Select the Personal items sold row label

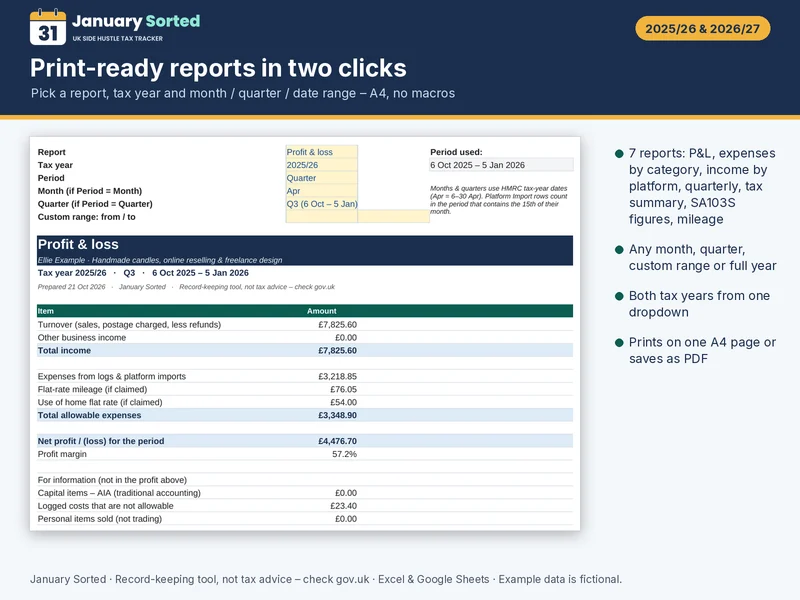coord(99,519)
